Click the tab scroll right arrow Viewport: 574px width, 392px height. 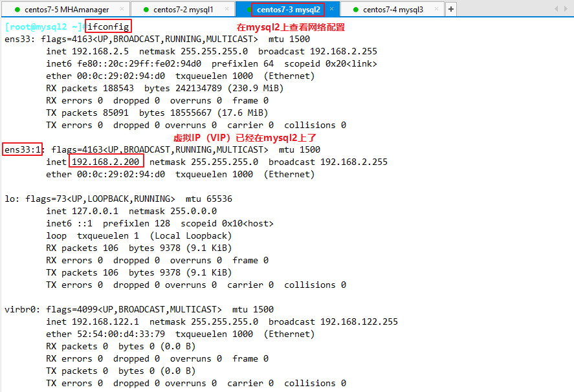coord(566,9)
